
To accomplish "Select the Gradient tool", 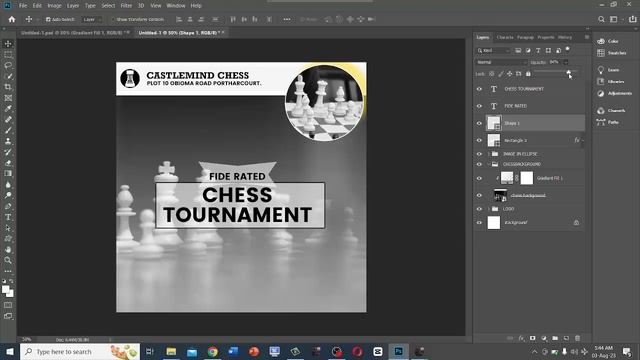I will [x=8, y=173].
